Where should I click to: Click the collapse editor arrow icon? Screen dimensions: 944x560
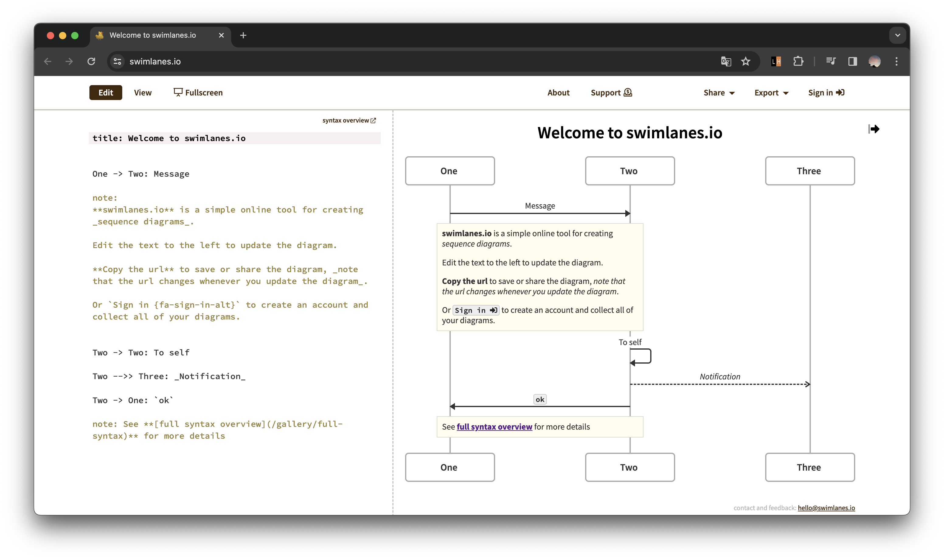[873, 129]
